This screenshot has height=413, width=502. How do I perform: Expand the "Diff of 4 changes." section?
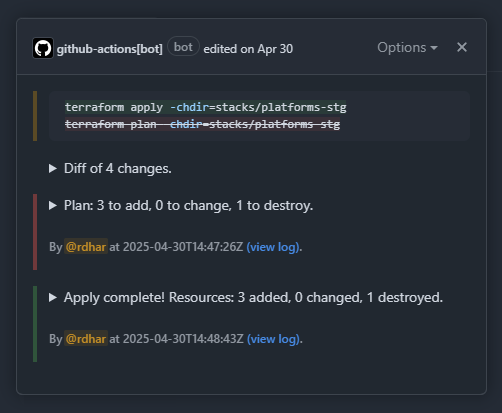tap(118, 168)
